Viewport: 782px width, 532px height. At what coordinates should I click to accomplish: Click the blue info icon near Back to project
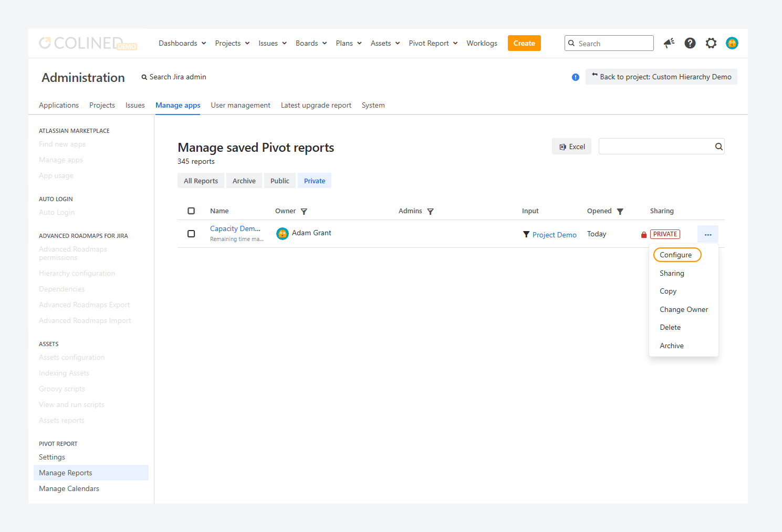[x=576, y=77]
